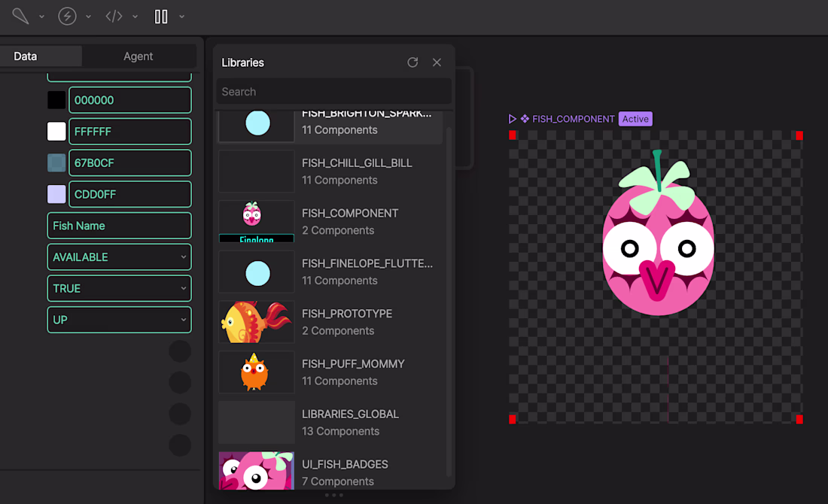Select the pen tool in top toolbar
This screenshot has width=828, height=504.
20,16
